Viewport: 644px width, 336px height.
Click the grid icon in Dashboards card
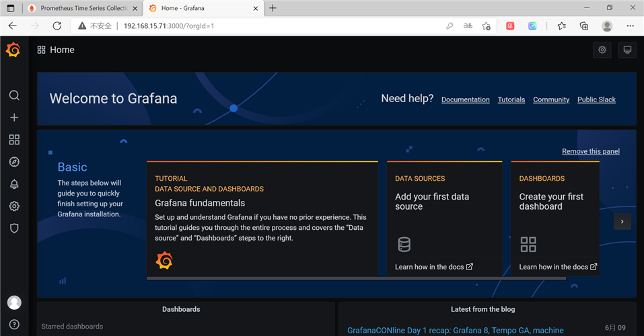(x=528, y=245)
